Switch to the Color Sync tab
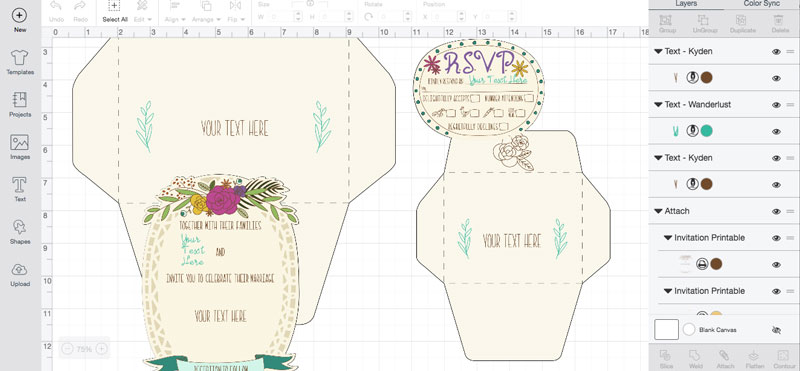The height and width of the screenshot is (371, 800). pos(761,4)
